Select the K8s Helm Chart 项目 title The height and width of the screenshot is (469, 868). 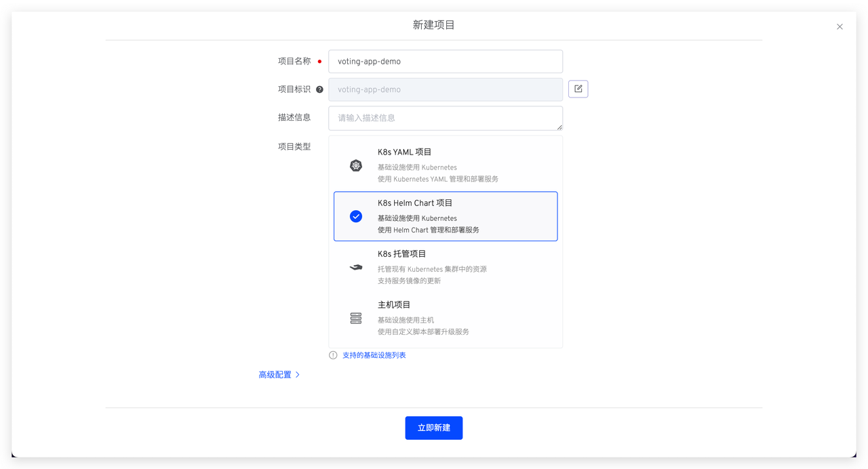(x=415, y=203)
